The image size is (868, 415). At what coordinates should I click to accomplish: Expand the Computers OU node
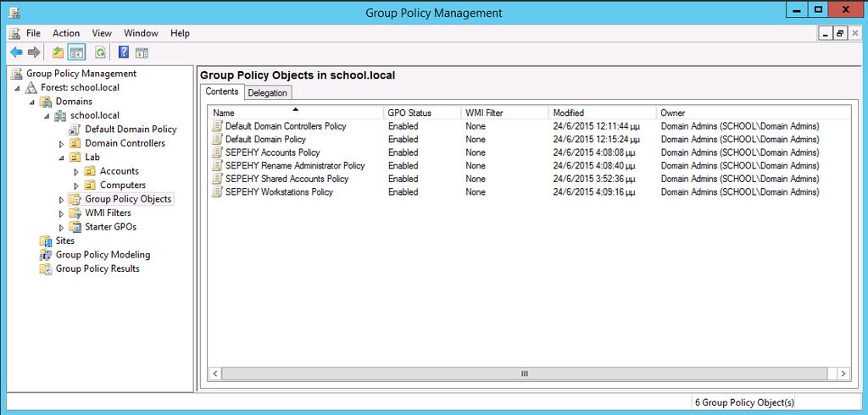76,185
